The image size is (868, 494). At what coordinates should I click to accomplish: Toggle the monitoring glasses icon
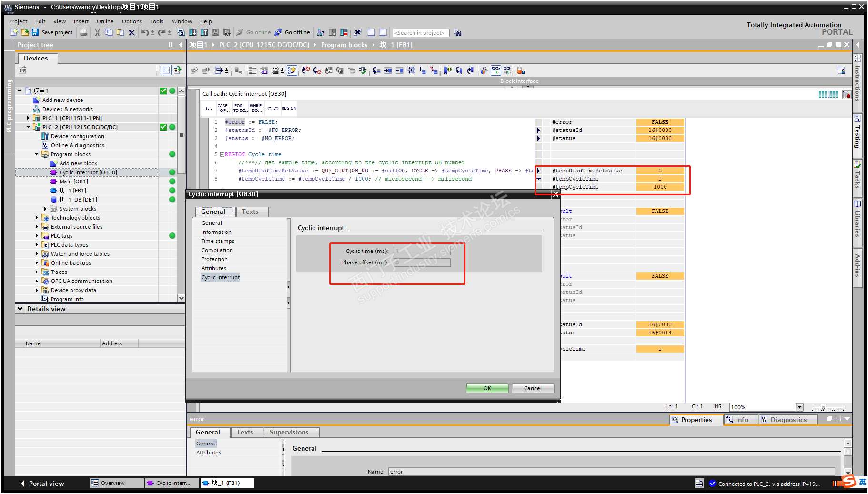pyautogui.click(x=496, y=71)
